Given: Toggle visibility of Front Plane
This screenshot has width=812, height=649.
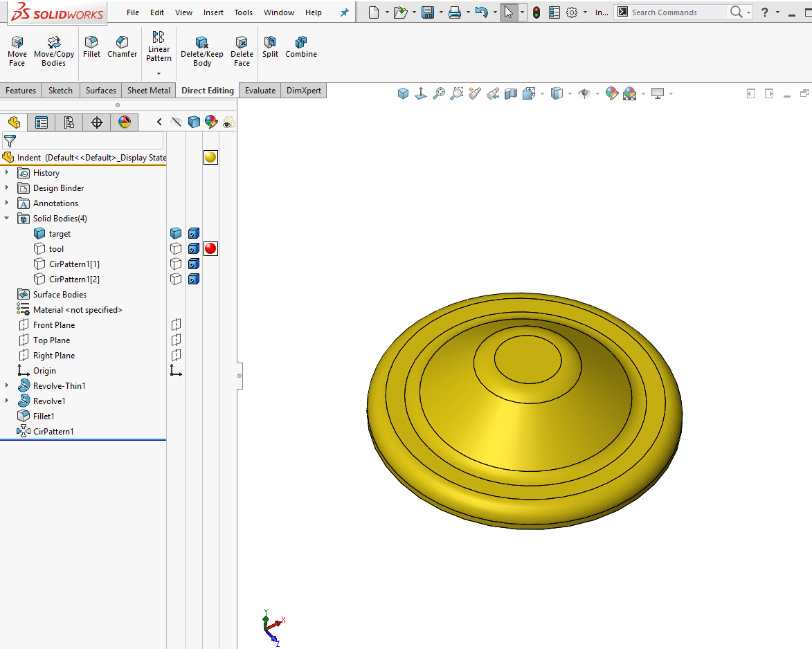Looking at the screenshot, I should click(176, 324).
